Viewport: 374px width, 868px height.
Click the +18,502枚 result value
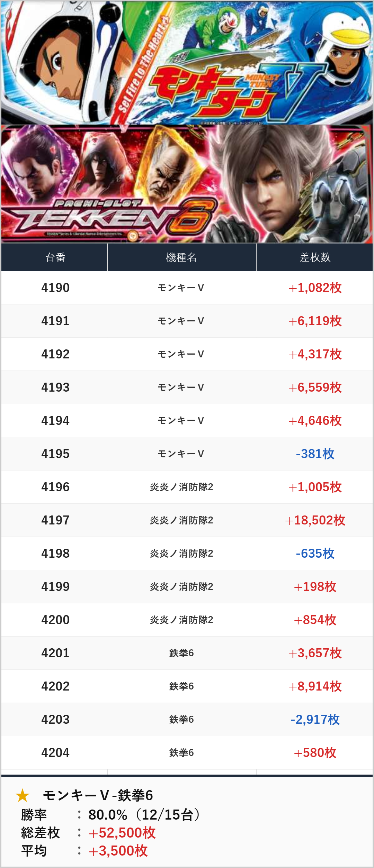[x=315, y=520]
